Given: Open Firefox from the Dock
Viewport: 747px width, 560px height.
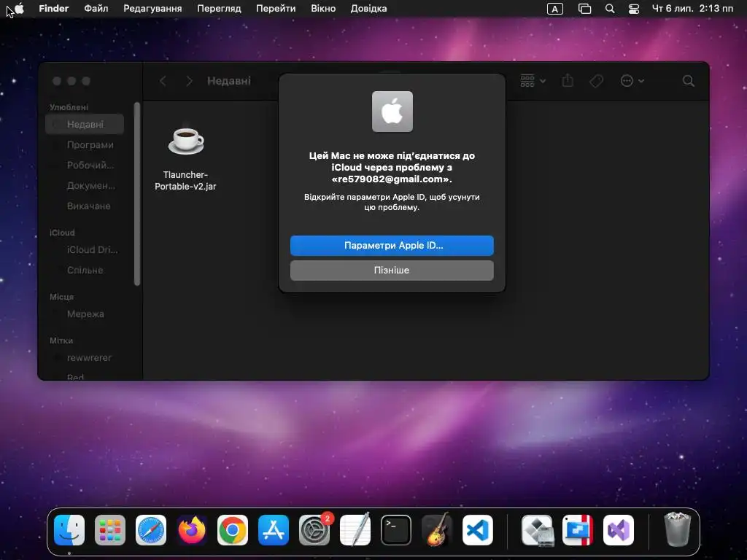Looking at the screenshot, I should coord(192,530).
